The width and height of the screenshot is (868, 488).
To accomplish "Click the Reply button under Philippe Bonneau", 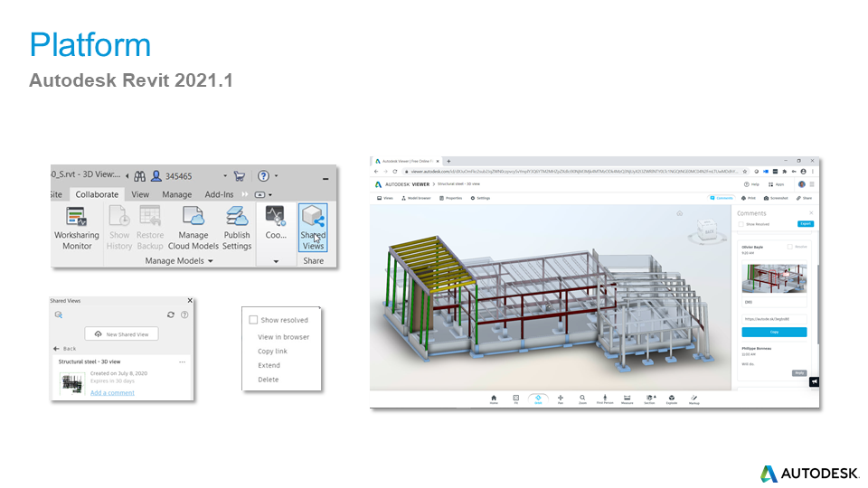I will (799, 373).
